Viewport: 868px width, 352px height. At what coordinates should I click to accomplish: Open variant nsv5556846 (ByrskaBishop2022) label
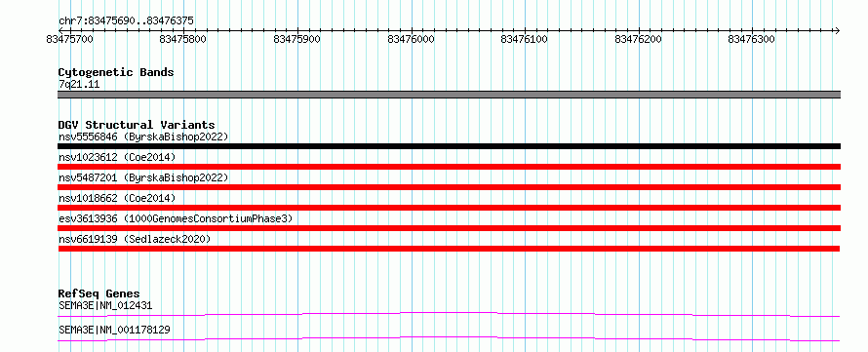[x=143, y=137]
